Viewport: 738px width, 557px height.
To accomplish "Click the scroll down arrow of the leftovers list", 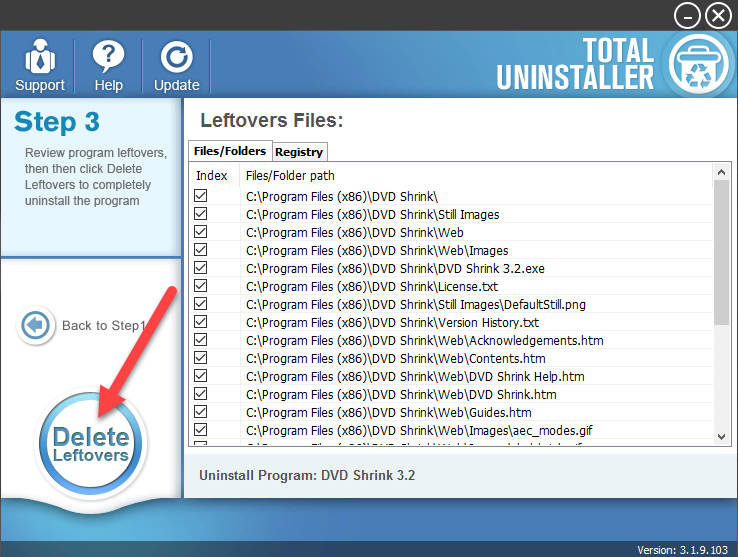I will point(721,436).
